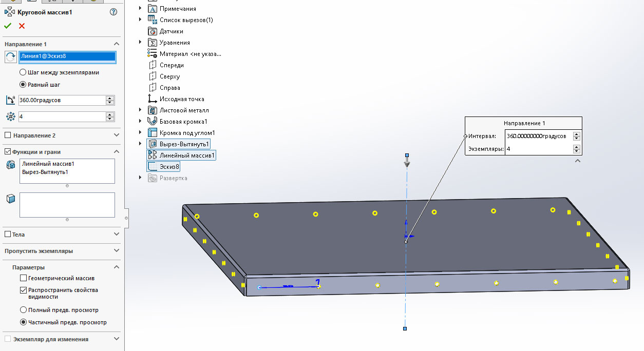Click the Справа plane icon

pos(152,88)
